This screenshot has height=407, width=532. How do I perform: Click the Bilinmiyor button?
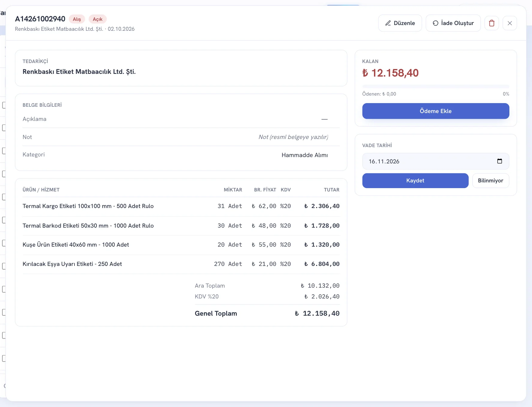(x=490, y=181)
